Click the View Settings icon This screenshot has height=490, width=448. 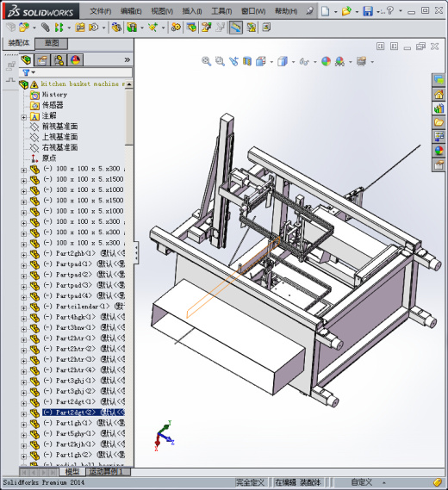click(361, 61)
